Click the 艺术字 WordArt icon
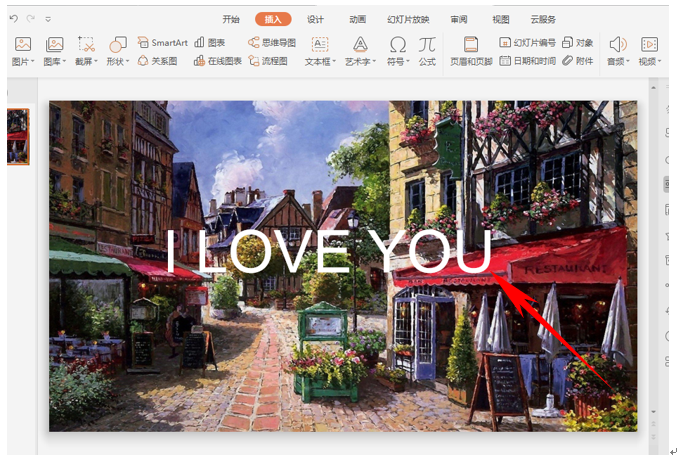678x459 pixels. [x=360, y=45]
